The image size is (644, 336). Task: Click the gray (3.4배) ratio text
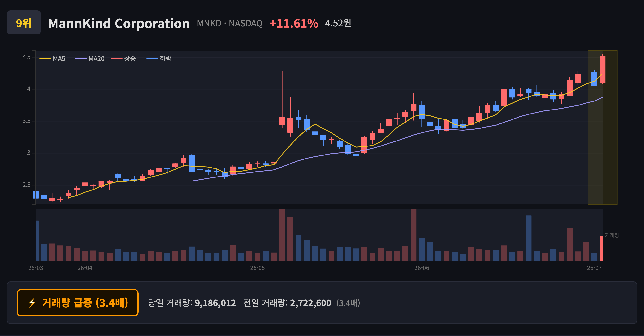348,303
